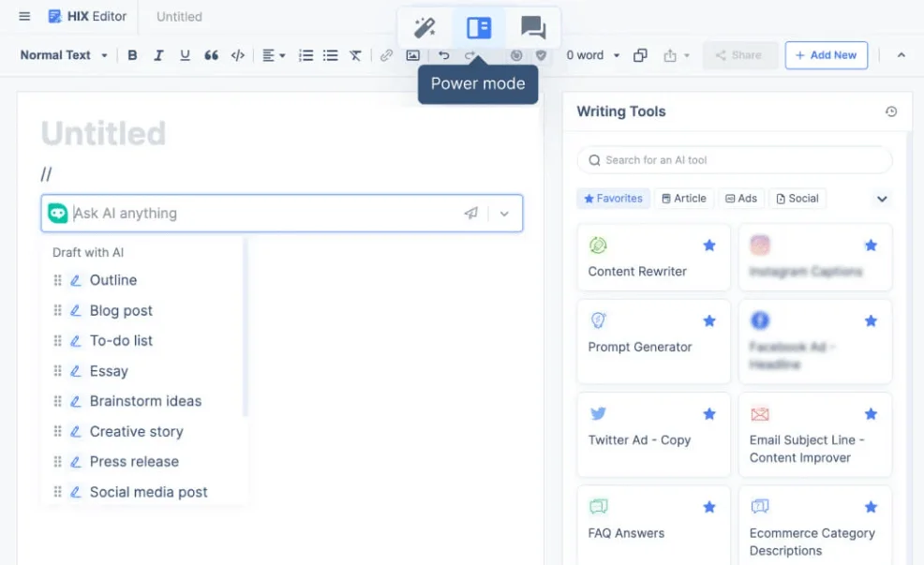The width and height of the screenshot is (924, 565).
Task: Open writing tools history clock icon
Action: click(890, 112)
